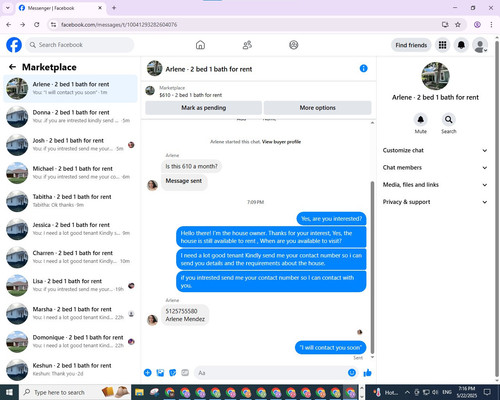Send a thumbs-up like
Image resolution: width=500 pixels, height=400 pixels.
tap(367, 373)
